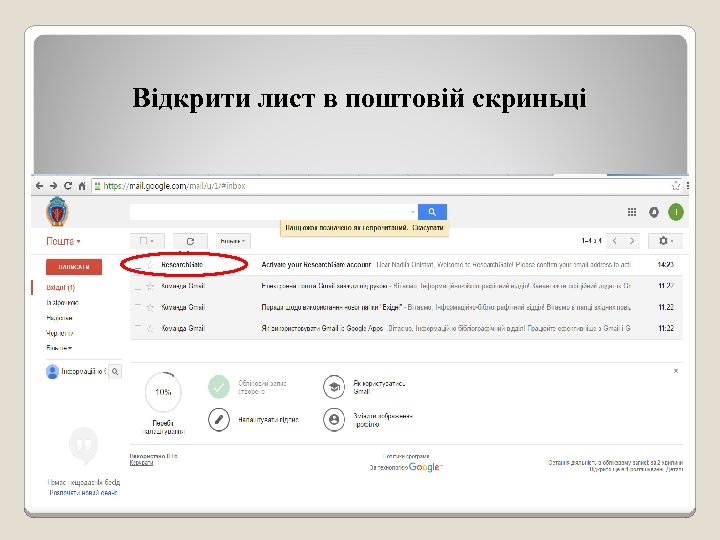
Task: Tick the checkbox of the Вхідні tips email
Action: point(138,307)
